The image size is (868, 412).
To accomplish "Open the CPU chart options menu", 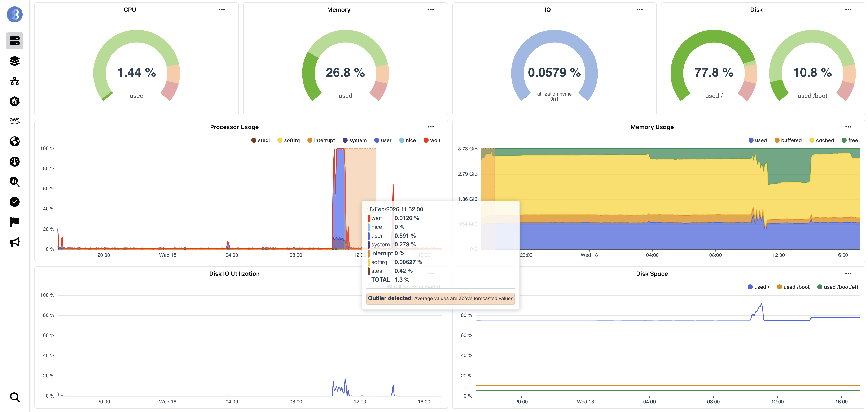I will point(222,9).
